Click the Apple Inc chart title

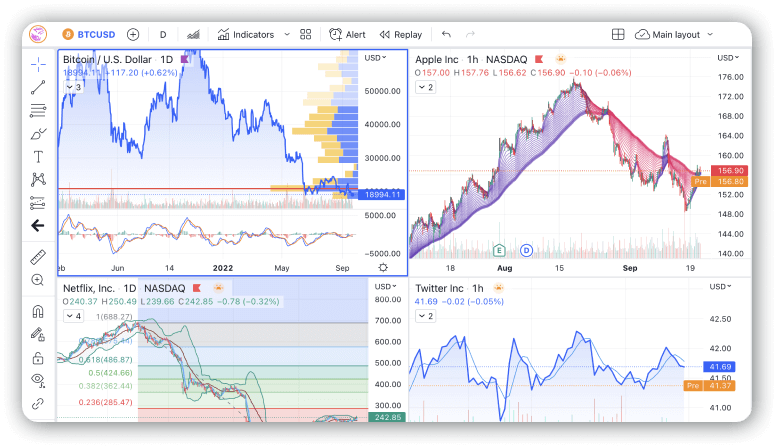point(437,60)
